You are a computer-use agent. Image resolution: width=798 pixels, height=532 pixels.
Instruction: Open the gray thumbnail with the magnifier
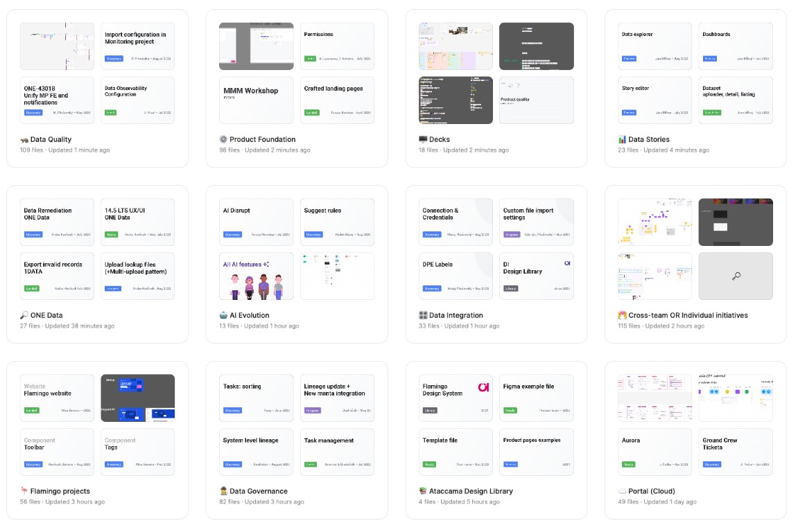(x=736, y=276)
